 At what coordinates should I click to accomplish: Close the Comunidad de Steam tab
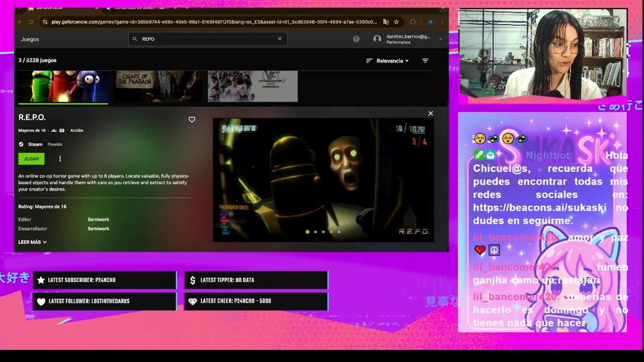click(175, 8)
